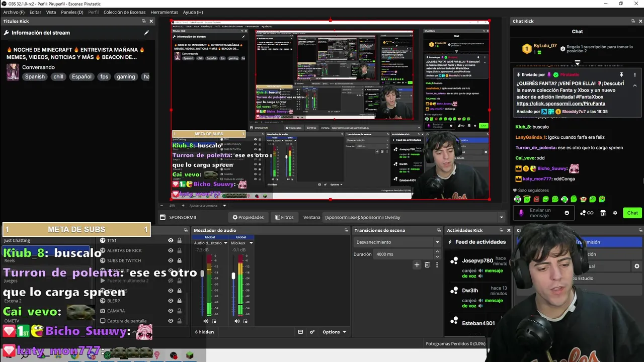The height and width of the screenshot is (362, 644).
Task: Open the Archivo menu
Action: pyautogui.click(x=14, y=12)
